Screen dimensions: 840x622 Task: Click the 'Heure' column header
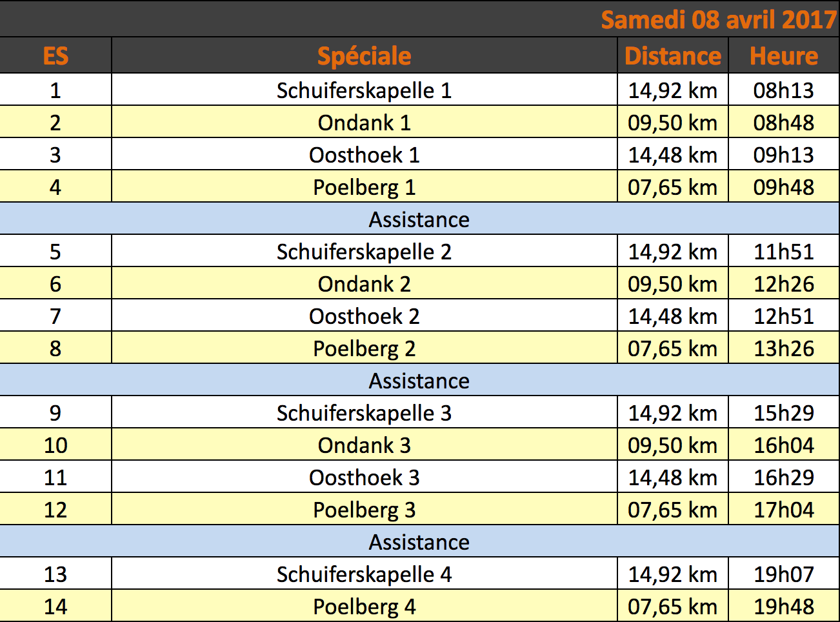pos(785,55)
